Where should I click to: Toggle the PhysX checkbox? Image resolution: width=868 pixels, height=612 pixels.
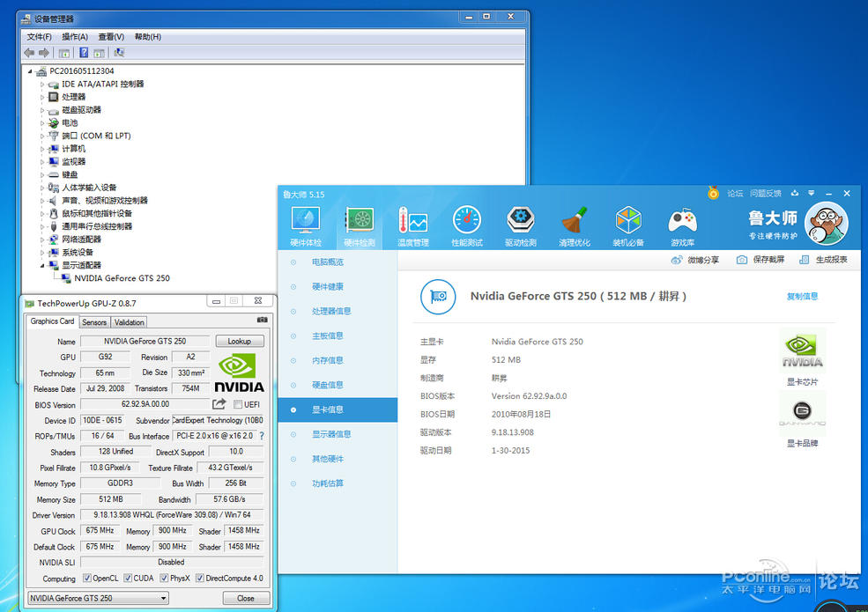[x=164, y=579]
